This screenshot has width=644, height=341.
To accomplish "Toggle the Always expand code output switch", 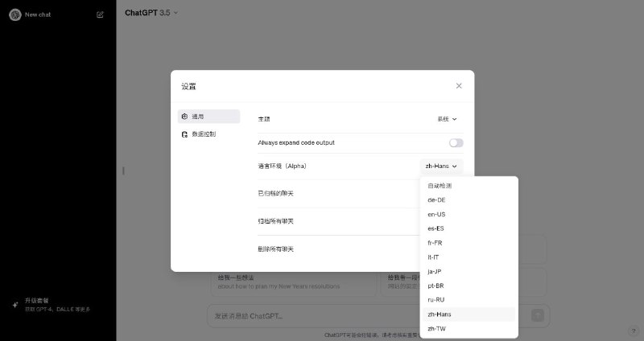I will click(x=456, y=143).
